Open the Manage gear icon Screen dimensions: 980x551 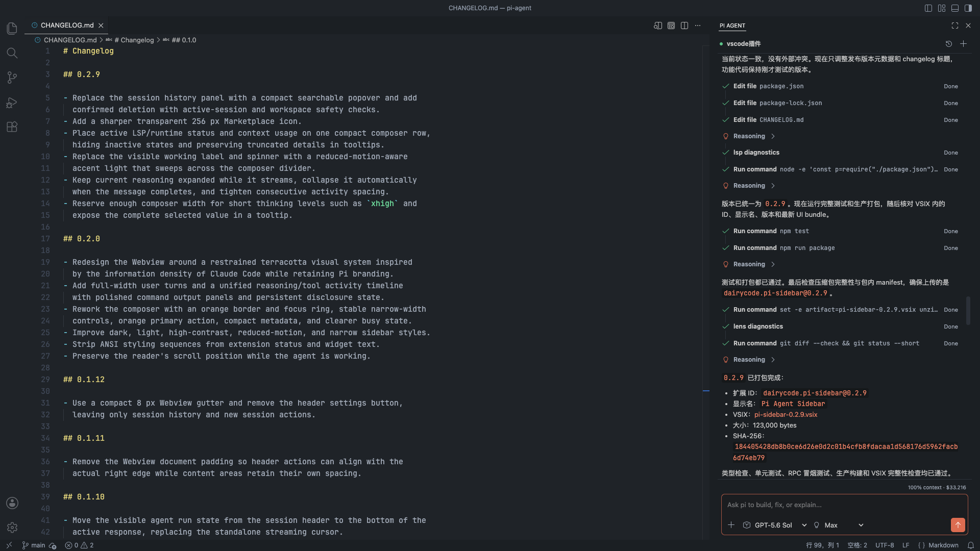click(12, 528)
